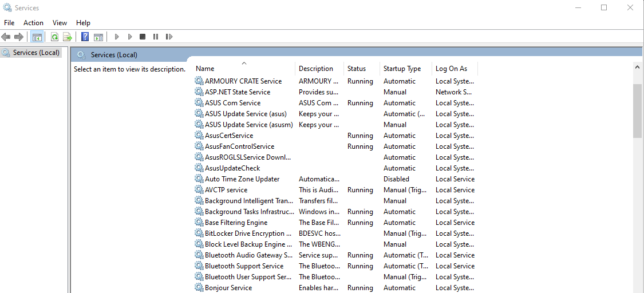Click 'Service sup...' description cell

pyautogui.click(x=319, y=255)
